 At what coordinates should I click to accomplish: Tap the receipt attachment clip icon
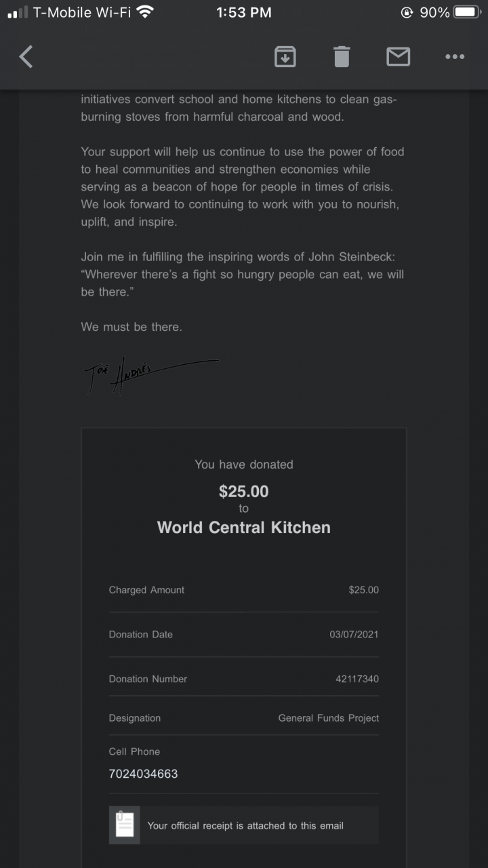click(125, 825)
